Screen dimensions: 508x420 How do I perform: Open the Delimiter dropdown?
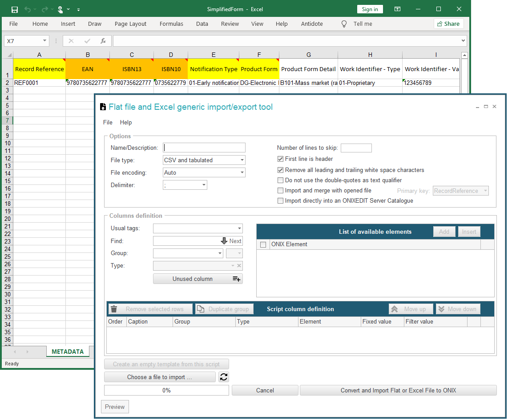[x=204, y=185]
